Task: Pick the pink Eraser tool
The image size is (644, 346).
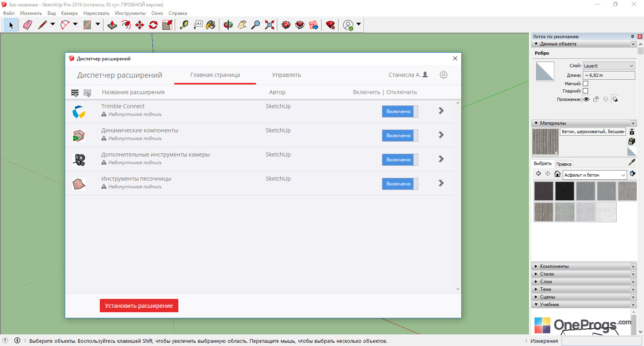Action: click(x=27, y=25)
